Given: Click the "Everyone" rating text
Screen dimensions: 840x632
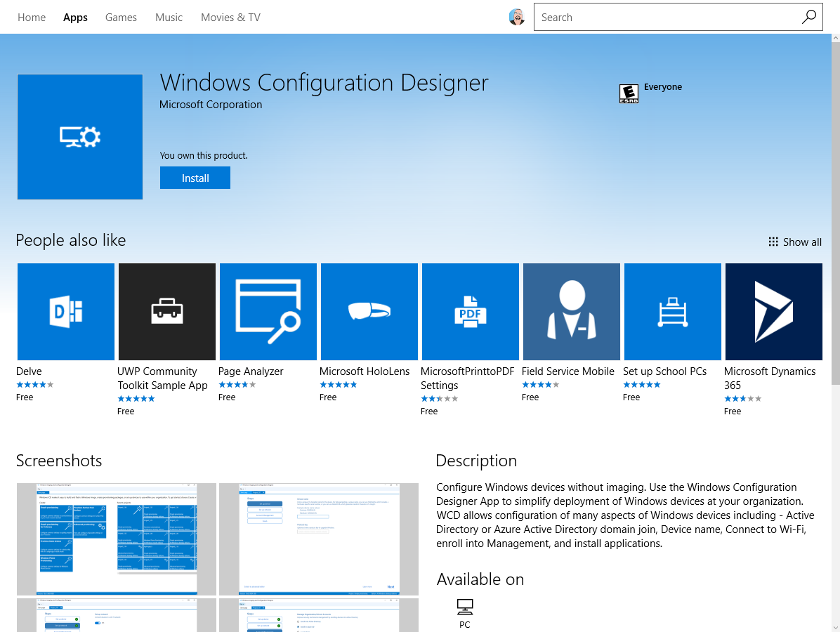Looking at the screenshot, I should [663, 87].
